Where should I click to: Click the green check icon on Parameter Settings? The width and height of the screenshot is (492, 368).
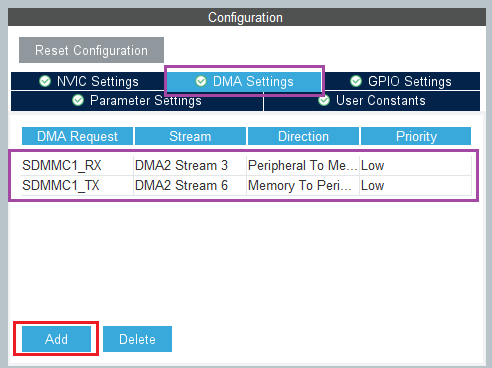point(78,100)
